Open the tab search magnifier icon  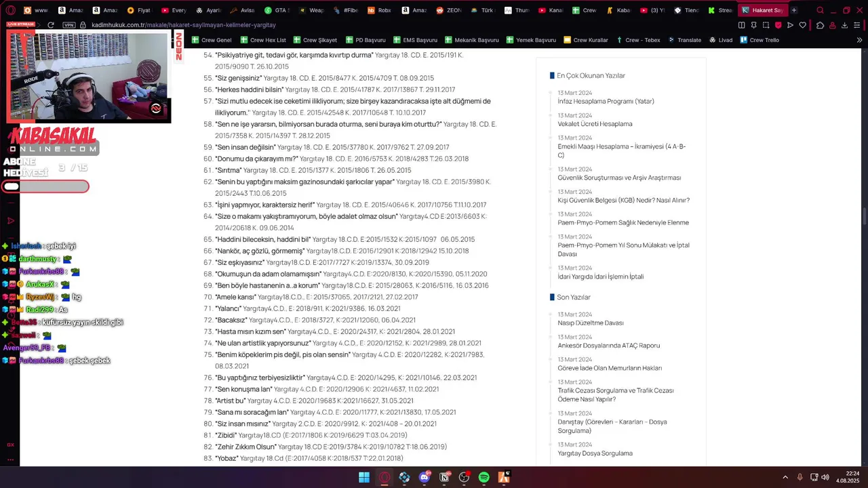820,10
